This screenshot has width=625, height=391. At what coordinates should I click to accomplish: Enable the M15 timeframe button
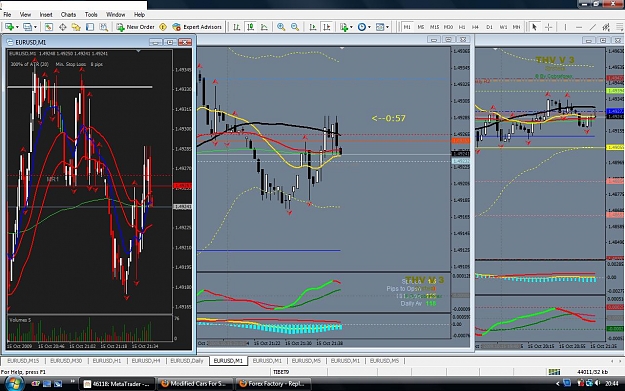pyautogui.click(x=434, y=27)
